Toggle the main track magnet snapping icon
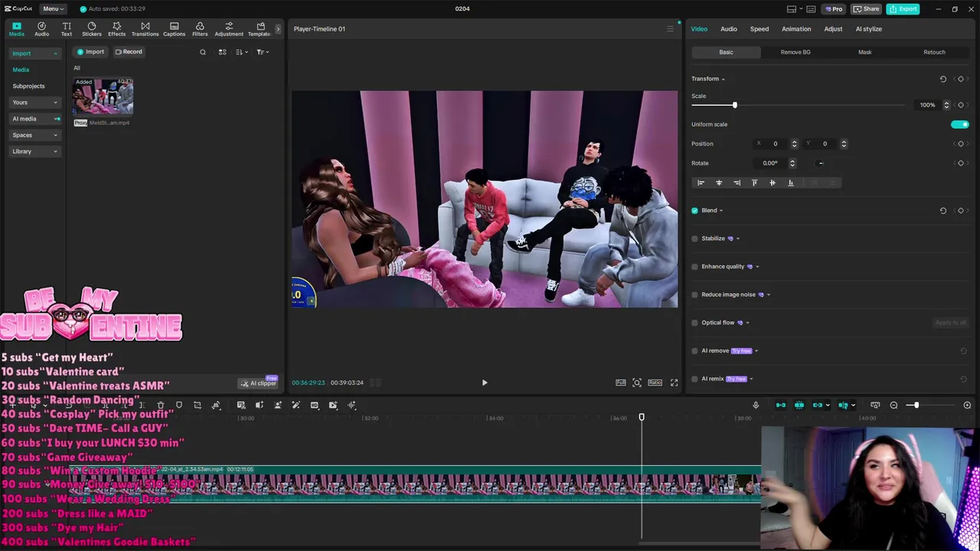This screenshot has height=551, width=980. point(781,405)
